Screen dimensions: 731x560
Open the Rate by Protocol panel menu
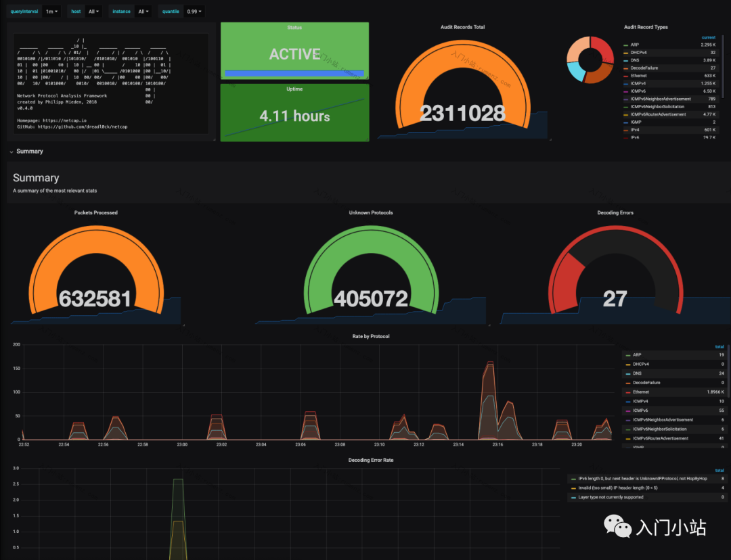pos(371,336)
